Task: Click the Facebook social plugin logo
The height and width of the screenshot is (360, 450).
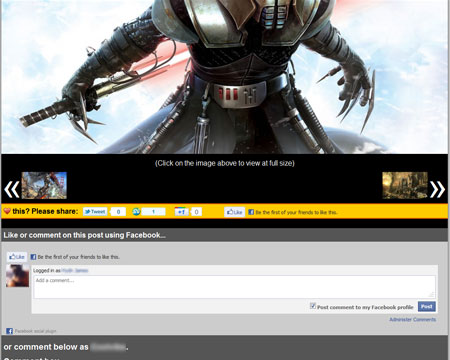Action: click(x=9, y=331)
